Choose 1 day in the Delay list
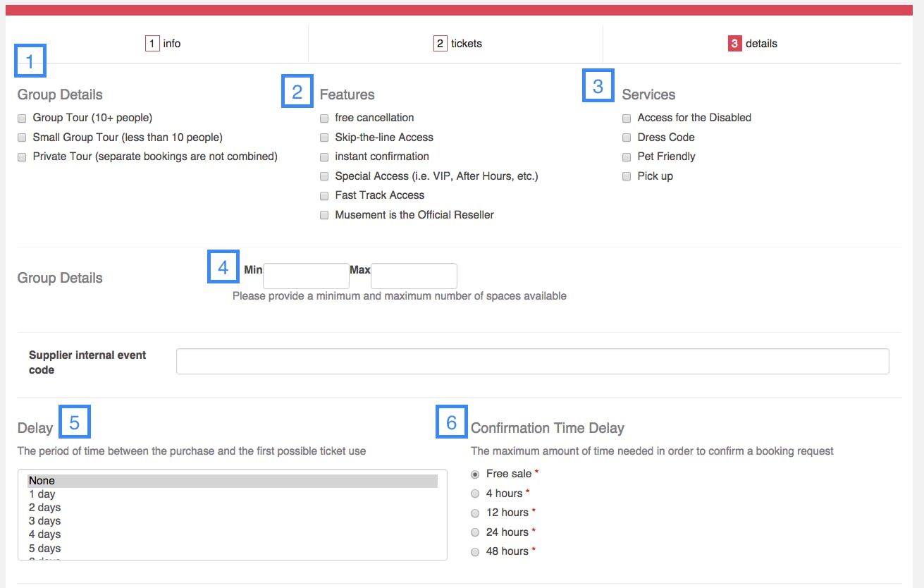This screenshot has height=588, width=924. tap(233, 494)
